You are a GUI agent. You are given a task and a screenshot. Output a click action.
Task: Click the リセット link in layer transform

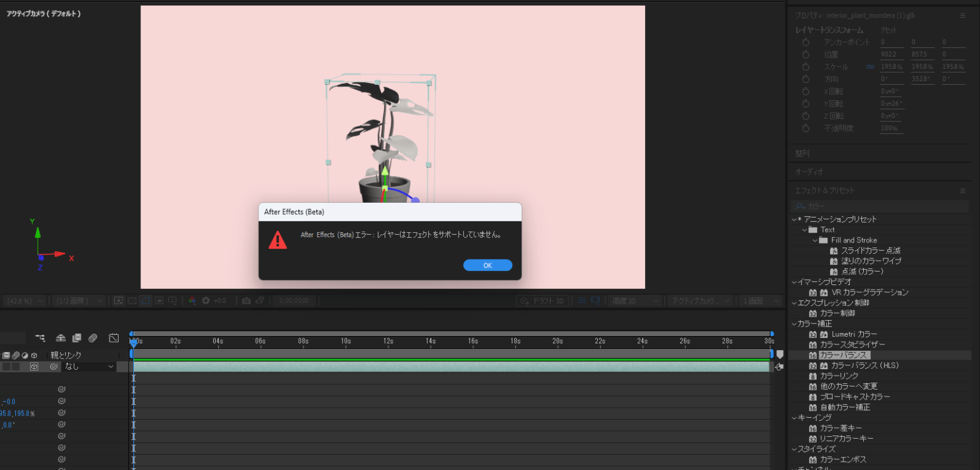[x=889, y=30]
